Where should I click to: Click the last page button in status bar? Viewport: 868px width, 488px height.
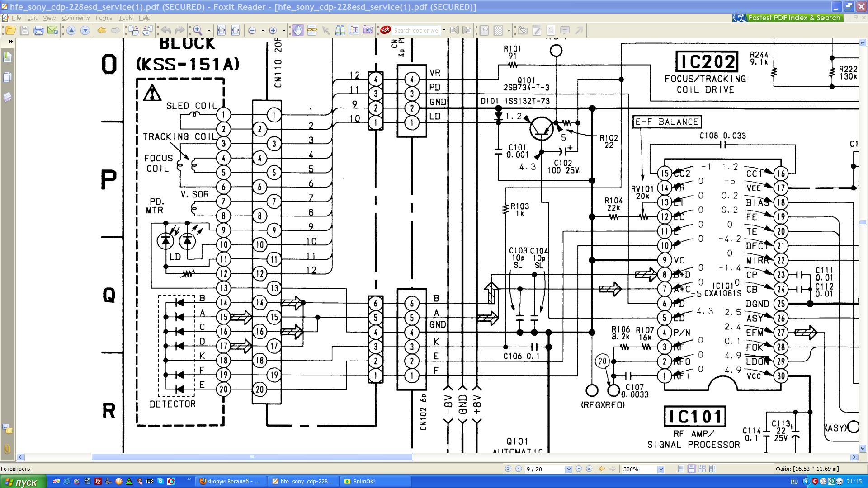(589, 469)
